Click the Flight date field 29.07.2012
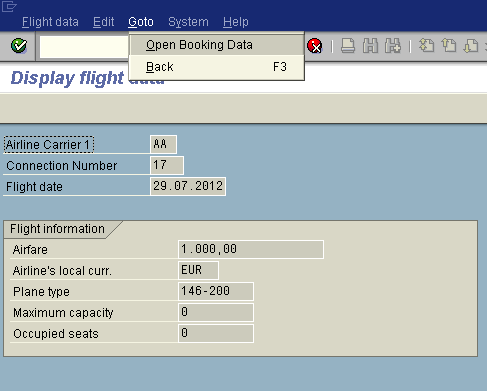This screenshot has height=391, width=487. (x=188, y=186)
